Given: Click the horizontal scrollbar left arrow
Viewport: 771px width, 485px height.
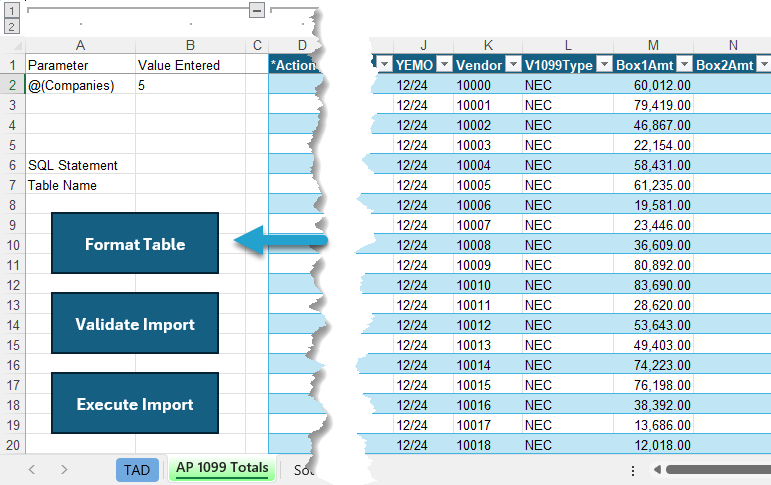Looking at the screenshot, I should click(656, 470).
